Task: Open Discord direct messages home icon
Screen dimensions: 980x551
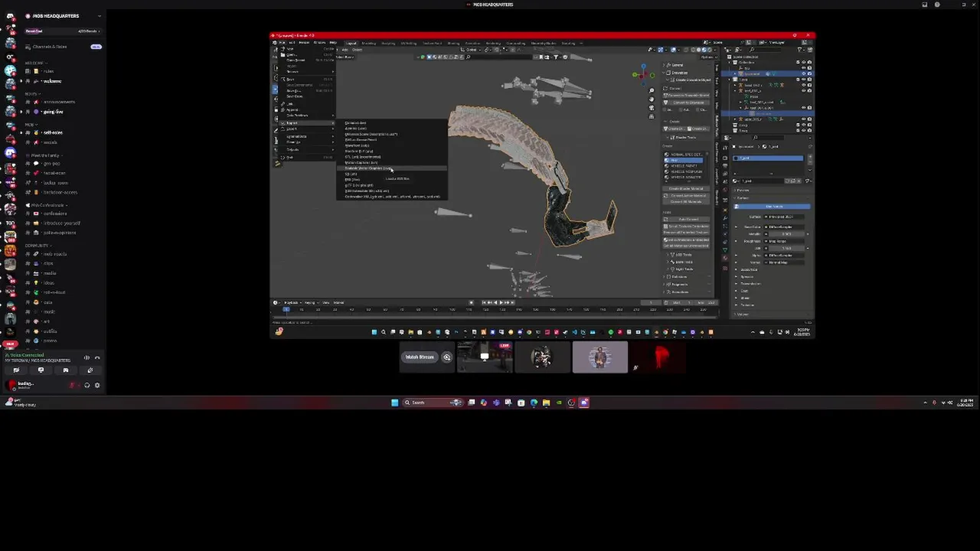Action: pos(10,16)
